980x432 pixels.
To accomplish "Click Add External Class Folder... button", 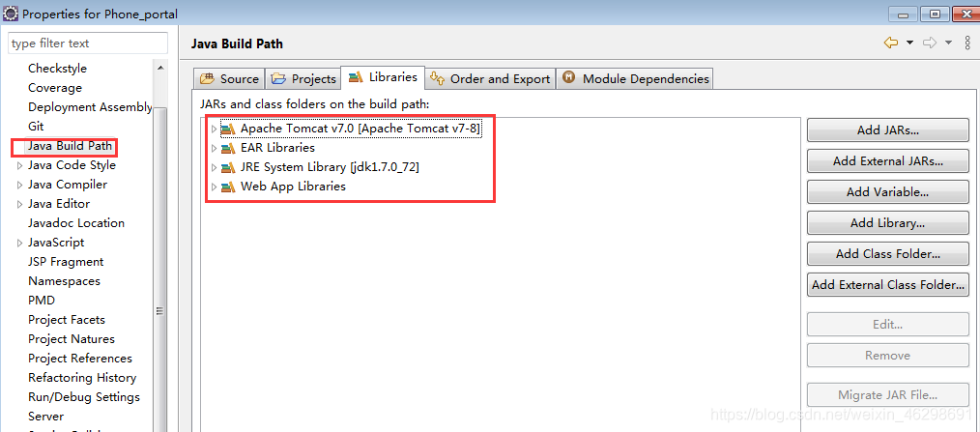I will [887, 285].
